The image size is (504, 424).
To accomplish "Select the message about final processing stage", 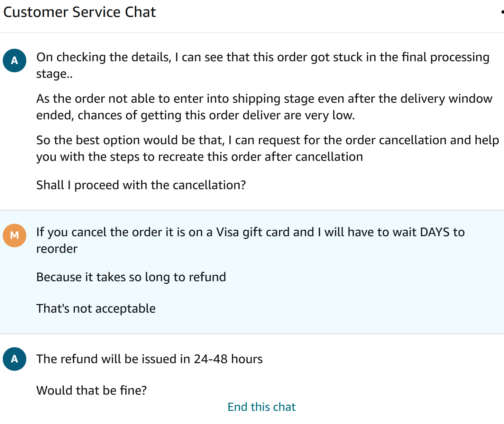I will tap(263, 65).
